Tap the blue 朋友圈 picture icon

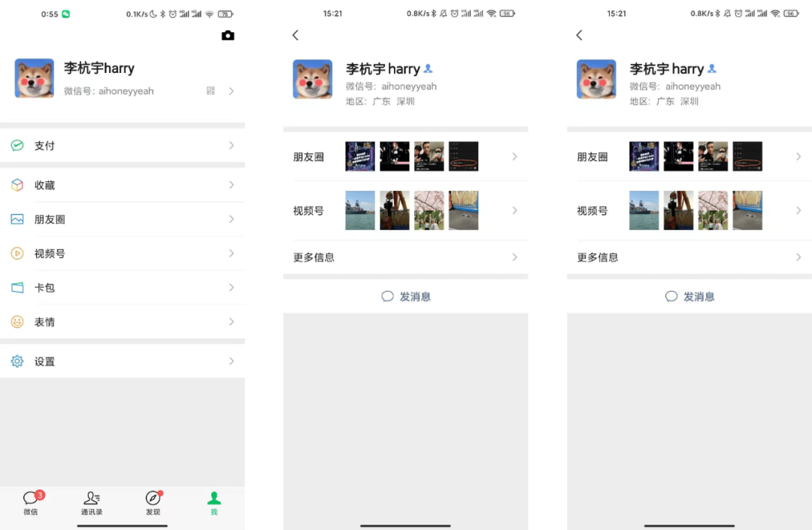coord(17,220)
